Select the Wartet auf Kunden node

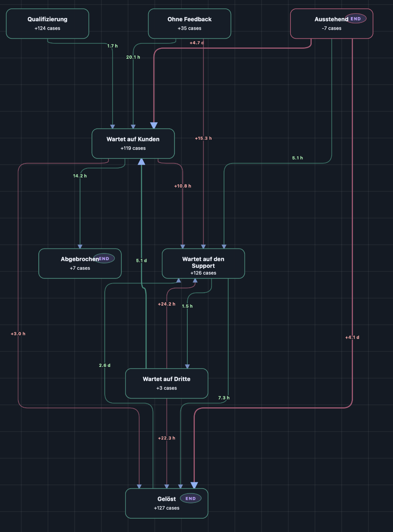133,143
